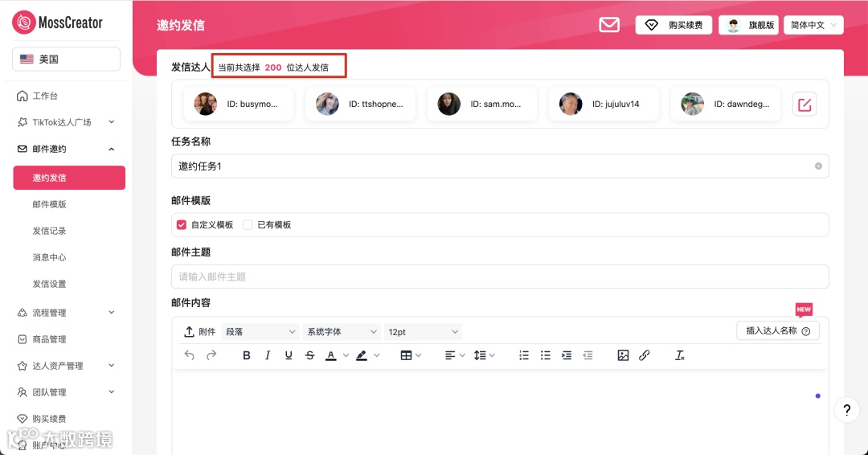Select the sam.mo creator card
This screenshot has height=455, width=868.
(x=482, y=104)
